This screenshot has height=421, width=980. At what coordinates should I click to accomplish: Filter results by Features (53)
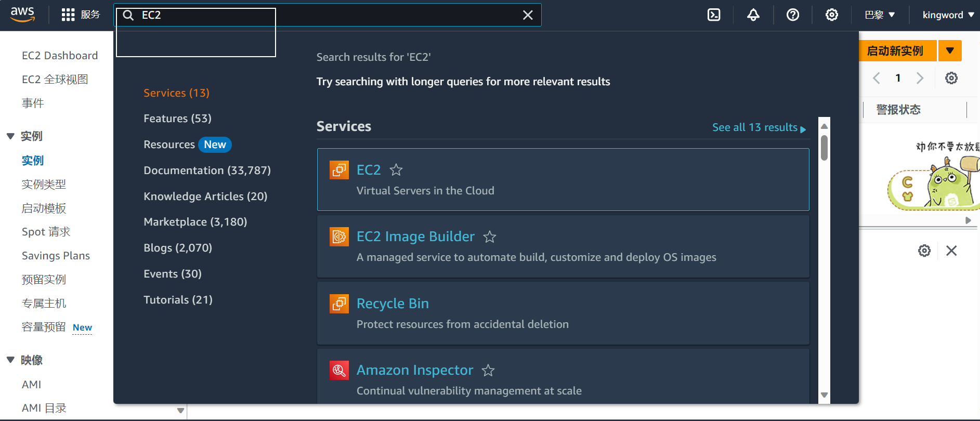(x=177, y=119)
